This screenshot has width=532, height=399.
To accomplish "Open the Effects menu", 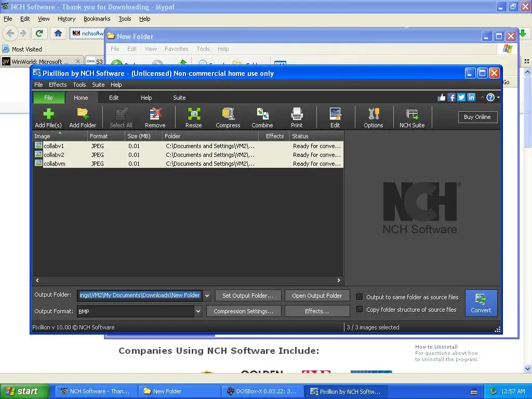I will (58, 85).
